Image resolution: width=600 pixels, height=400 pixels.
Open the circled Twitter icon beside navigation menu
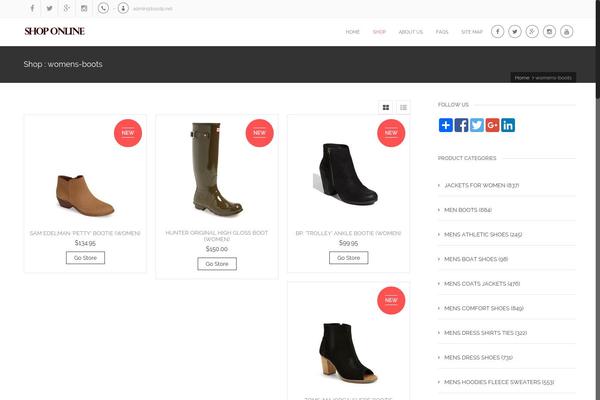[x=515, y=31]
